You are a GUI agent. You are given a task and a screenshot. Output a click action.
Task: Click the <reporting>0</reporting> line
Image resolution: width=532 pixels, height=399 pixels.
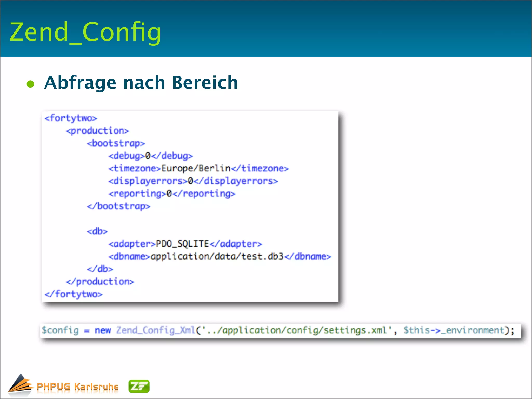pos(172,194)
